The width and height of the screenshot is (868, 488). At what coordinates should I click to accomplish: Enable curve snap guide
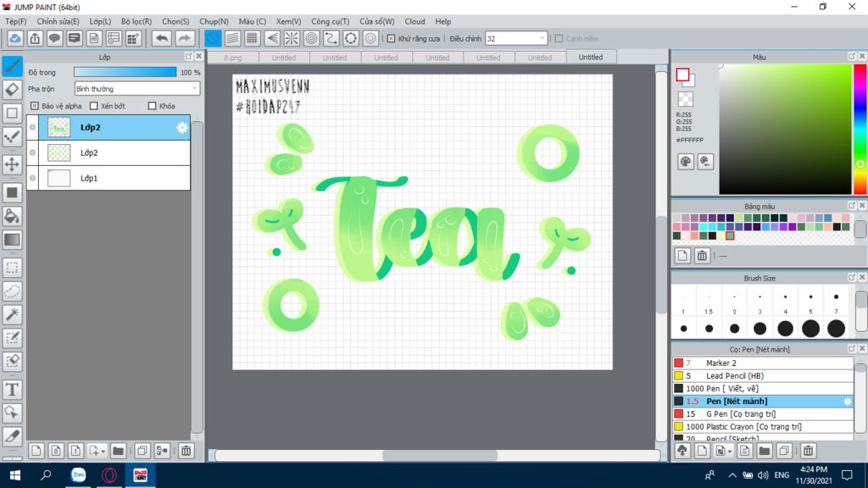331,38
